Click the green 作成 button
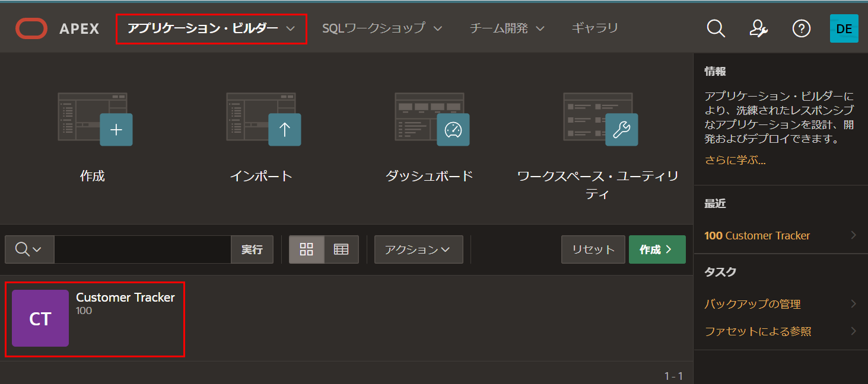The width and height of the screenshot is (868, 384). pyautogui.click(x=657, y=249)
